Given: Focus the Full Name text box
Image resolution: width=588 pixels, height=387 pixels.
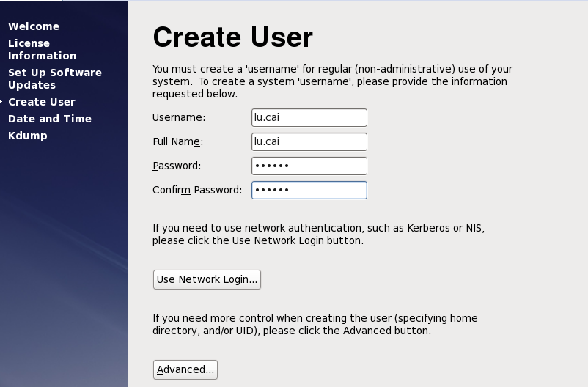Looking at the screenshot, I should (309, 141).
